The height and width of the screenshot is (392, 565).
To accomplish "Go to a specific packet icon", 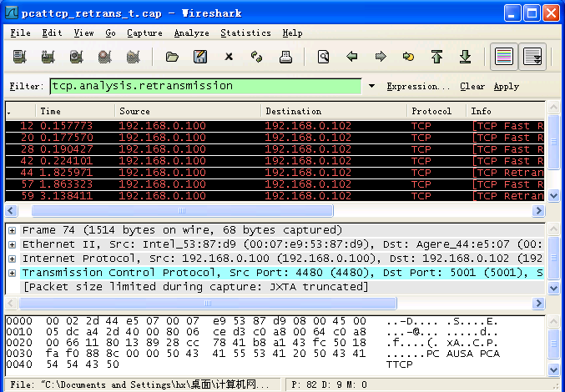I will pyautogui.click(x=408, y=57).
